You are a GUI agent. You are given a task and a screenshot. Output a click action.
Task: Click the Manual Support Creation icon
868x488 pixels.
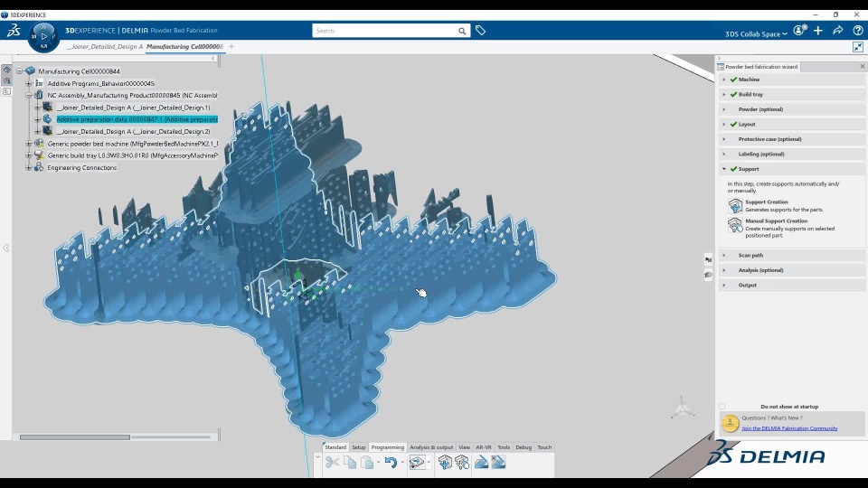[x=735, y=225]
